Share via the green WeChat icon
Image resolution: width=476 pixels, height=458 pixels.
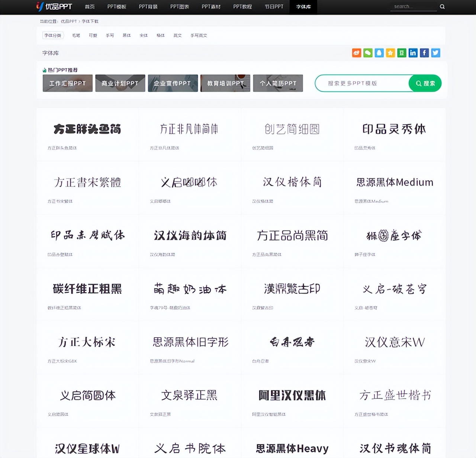[368, 53]
